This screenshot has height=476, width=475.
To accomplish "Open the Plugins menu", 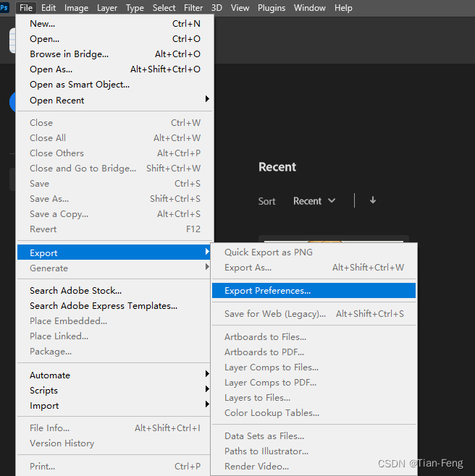I will [272, 7].
